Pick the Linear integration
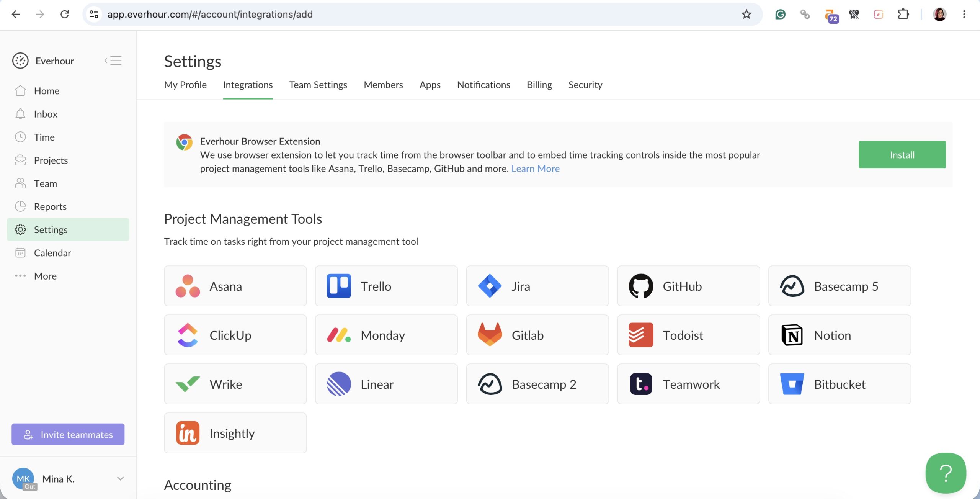 [x=386, y=384]
